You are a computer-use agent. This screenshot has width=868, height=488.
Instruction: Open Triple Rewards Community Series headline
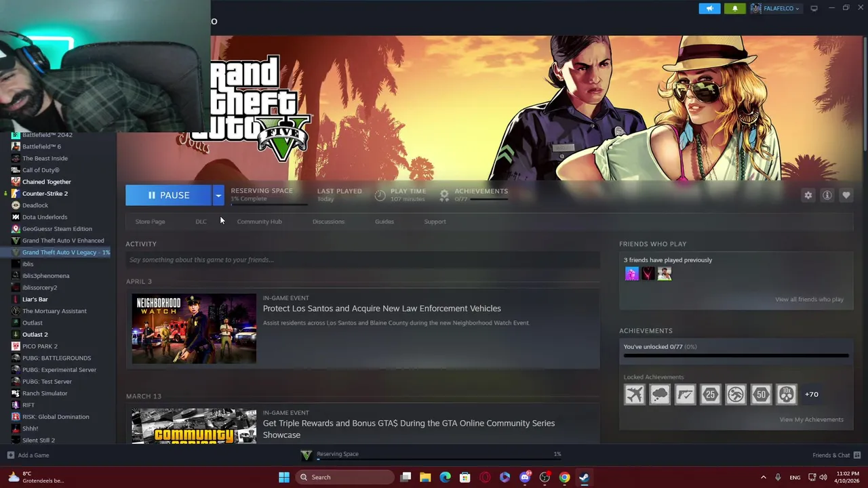point(409,429)
